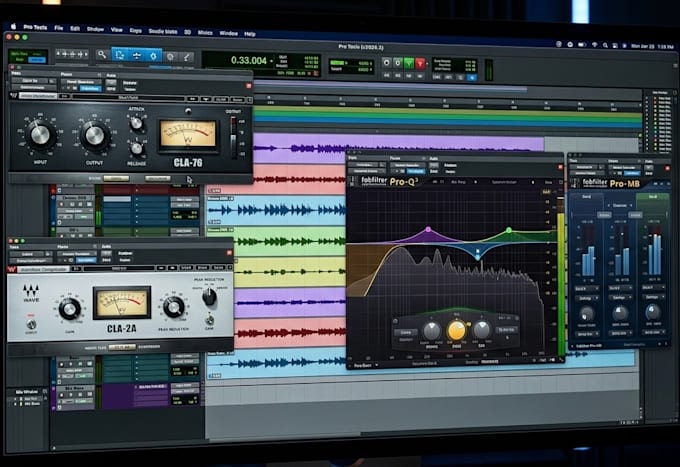Click the CLA-76 Input knob
This screenshot has width=680, height=467.
[x=40, y=134]
